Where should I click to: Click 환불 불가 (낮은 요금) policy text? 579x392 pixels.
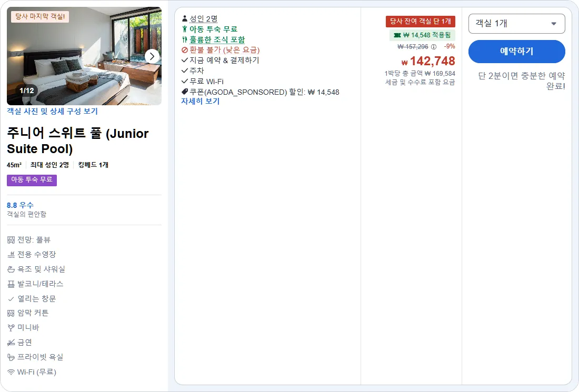(225, 50)
